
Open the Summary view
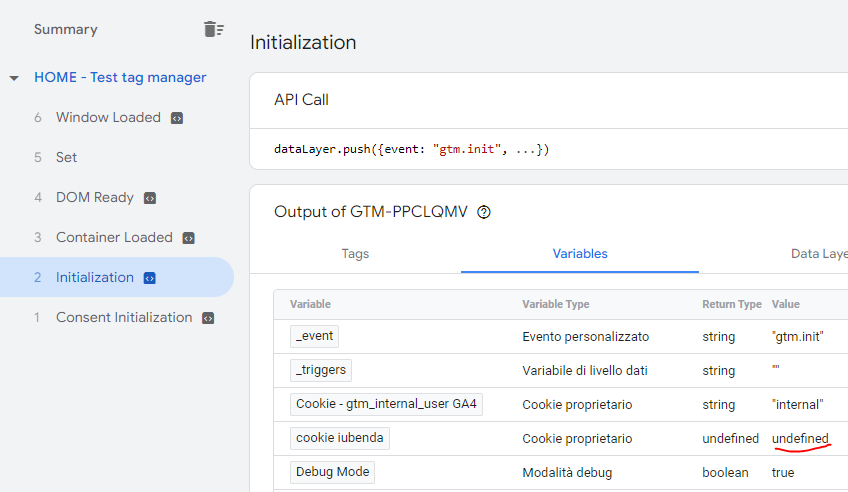tap(65, 29)
